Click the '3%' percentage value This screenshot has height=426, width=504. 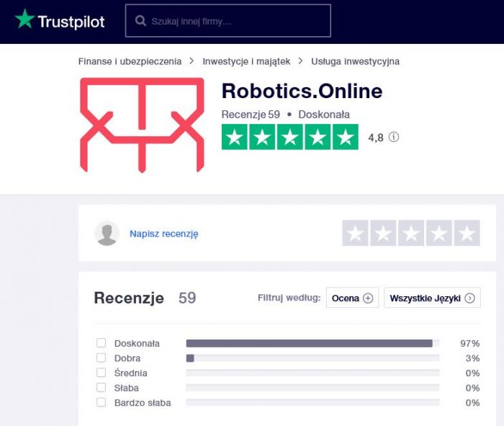pyautogui.click(x=472, y=358)
